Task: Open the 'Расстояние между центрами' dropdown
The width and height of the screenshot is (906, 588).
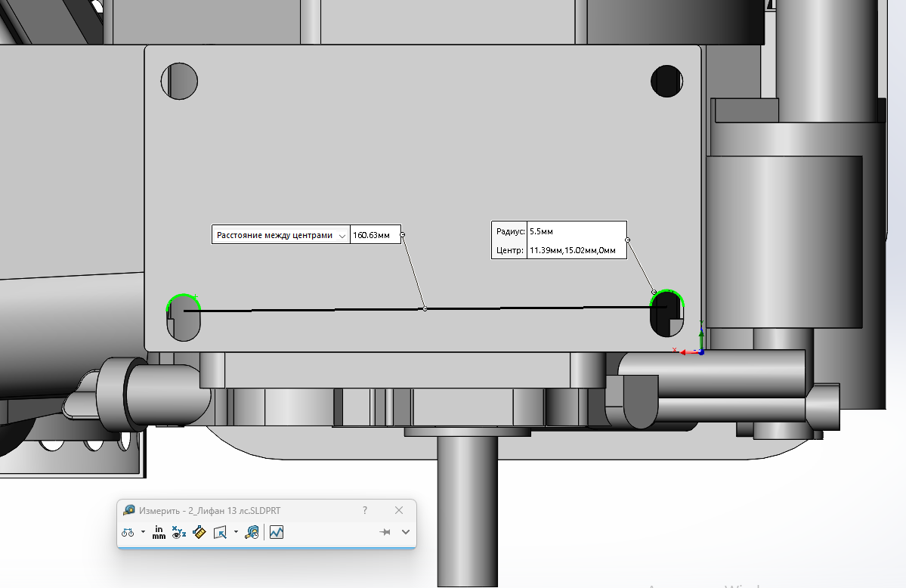Action: click(342, 235)
